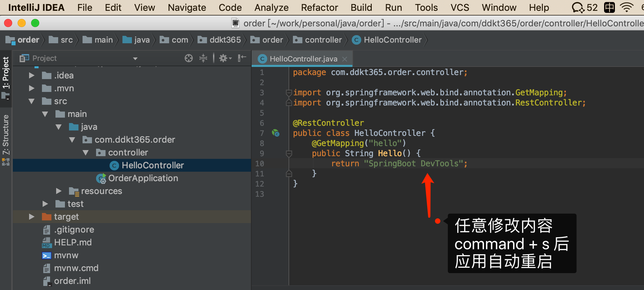This screenshot has width=644, height=290.
Task: Open the Window menu
Action: point(499,7)
